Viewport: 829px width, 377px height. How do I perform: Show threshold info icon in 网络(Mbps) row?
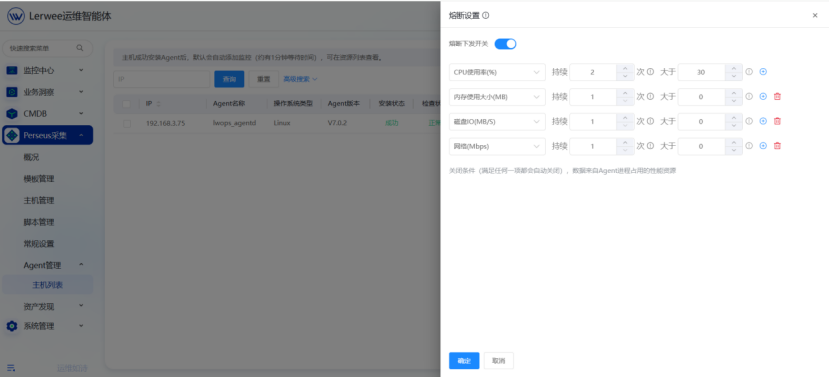point(749,146)
